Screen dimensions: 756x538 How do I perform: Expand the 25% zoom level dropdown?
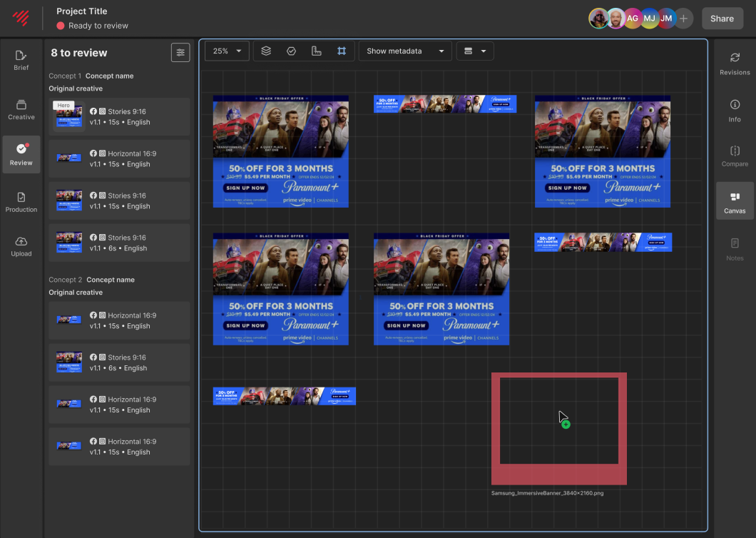pos(228,51)
